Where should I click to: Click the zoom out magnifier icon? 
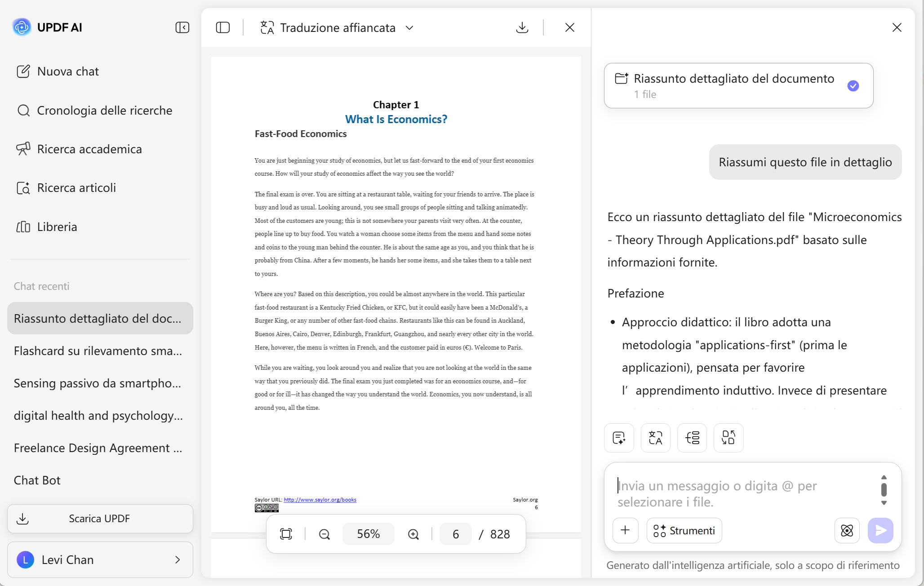324,534
